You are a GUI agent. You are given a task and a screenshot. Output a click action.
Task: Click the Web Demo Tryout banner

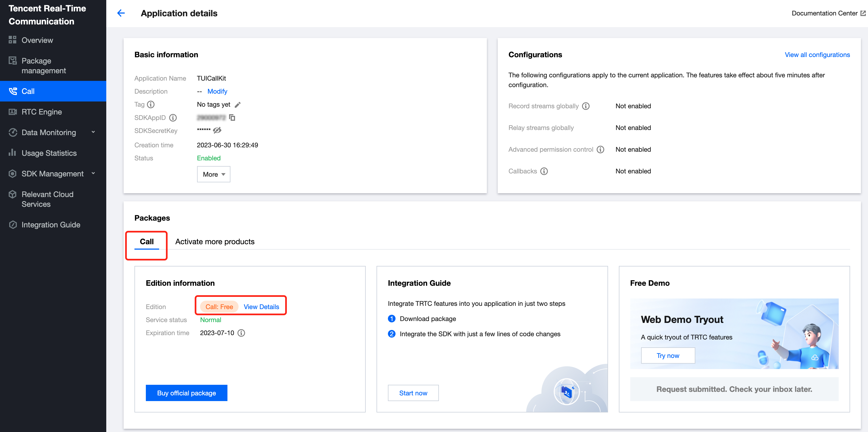click(x=734, y=333)
